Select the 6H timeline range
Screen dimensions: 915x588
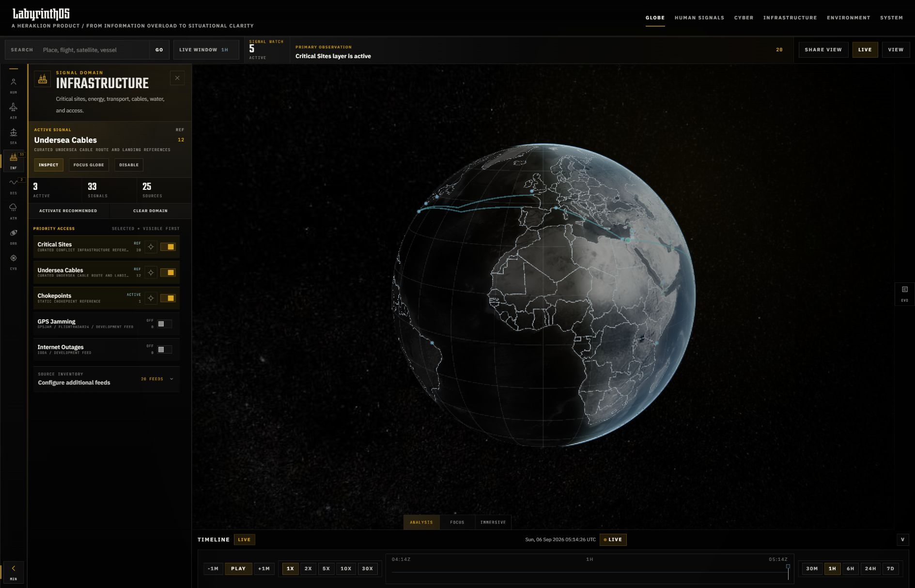851,569
